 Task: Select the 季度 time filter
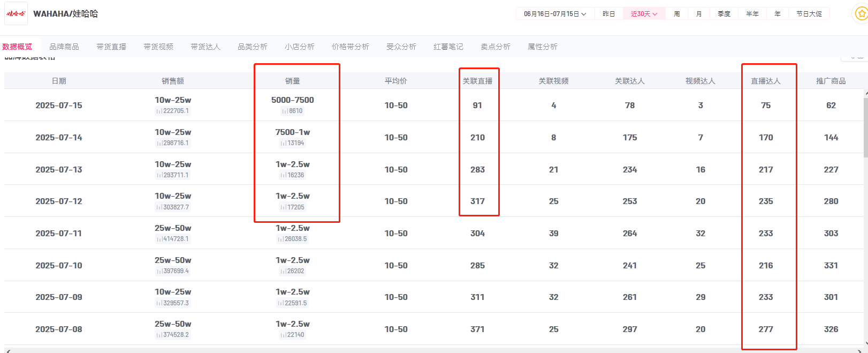724,14
